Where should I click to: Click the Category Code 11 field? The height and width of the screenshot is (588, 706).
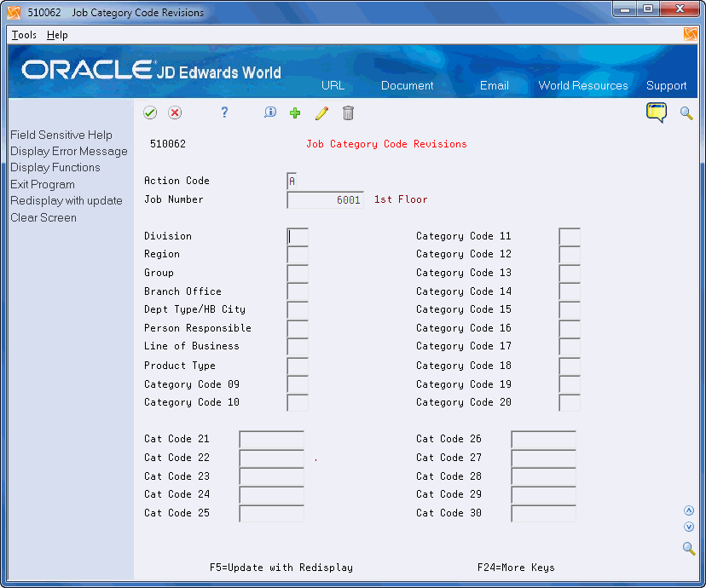[x=570, y=237]
